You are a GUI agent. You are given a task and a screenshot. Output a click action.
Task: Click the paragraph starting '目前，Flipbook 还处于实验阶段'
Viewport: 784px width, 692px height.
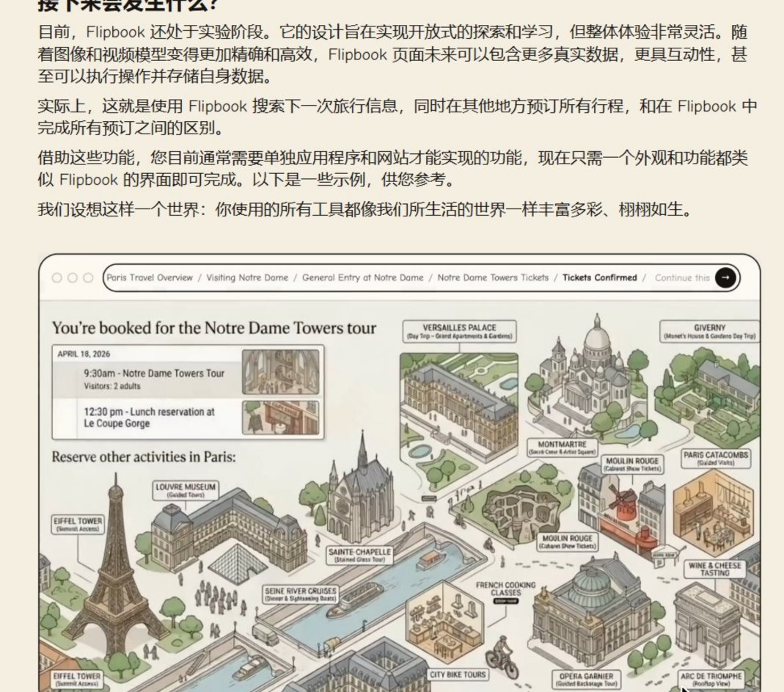(x=392, y=54)
